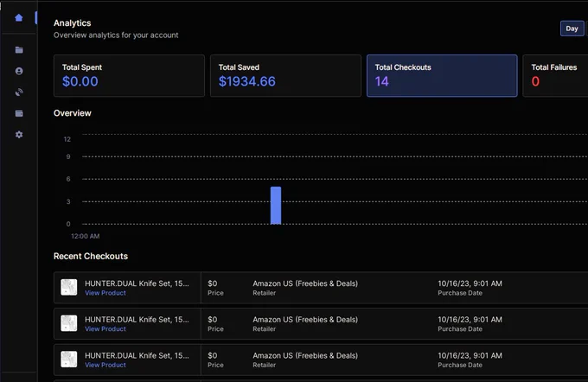Click the second row's Amazon US retailer text
This screenshot has height=382, width=588.
tap(305, 320)
